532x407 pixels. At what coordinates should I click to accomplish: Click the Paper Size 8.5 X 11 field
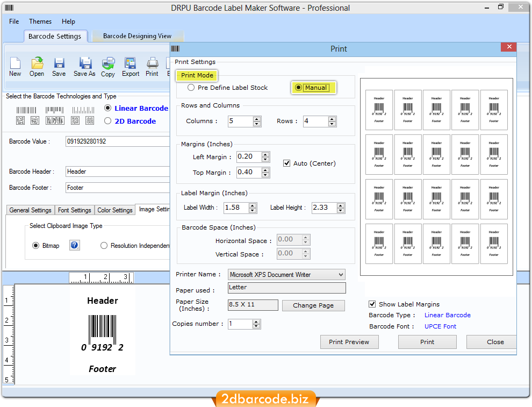coord(253,305)
